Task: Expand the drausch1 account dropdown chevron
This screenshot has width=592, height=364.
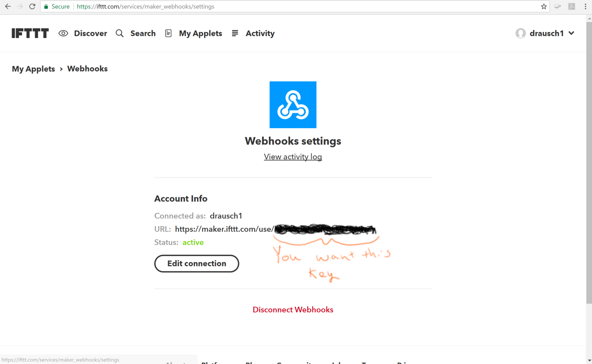Action: point(571,33)
